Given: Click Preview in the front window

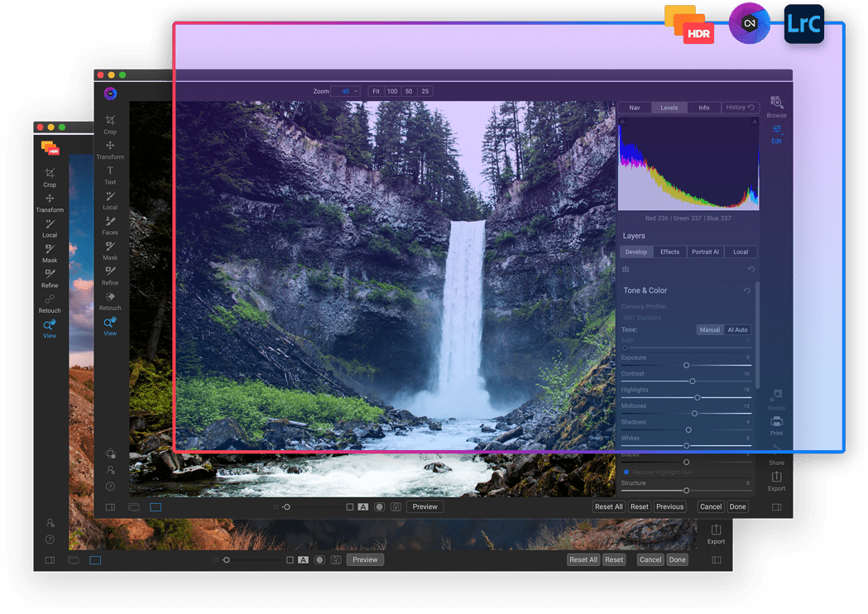Looking at the screenshot, I should 424,507.
